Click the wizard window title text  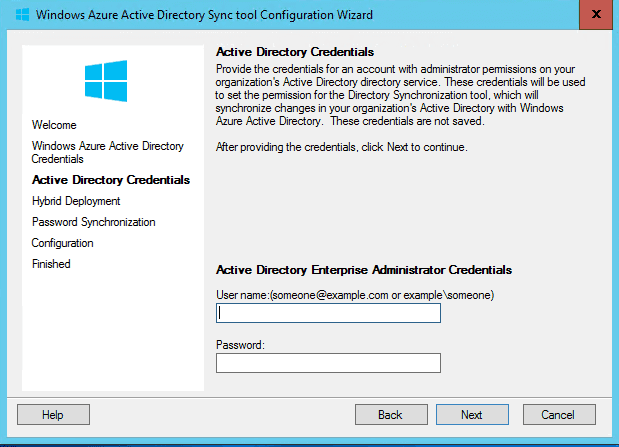tap(204, 15)
